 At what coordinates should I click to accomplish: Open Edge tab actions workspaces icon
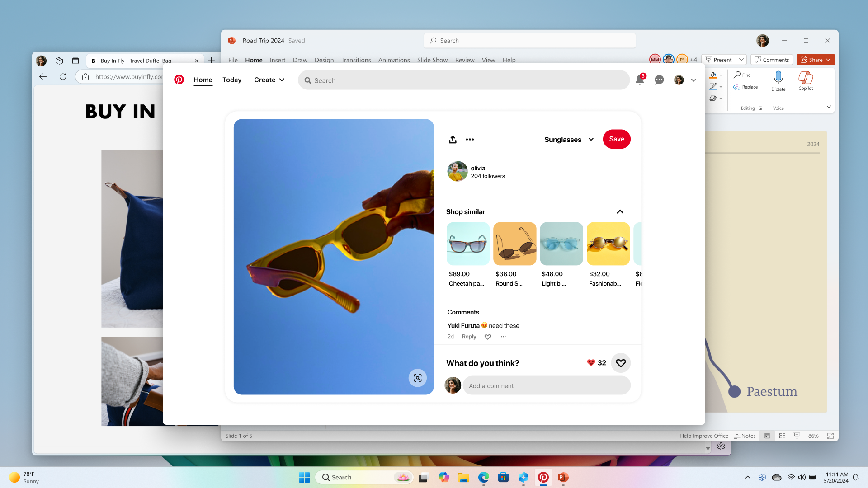pyautogui.click(x=59, y=61)
